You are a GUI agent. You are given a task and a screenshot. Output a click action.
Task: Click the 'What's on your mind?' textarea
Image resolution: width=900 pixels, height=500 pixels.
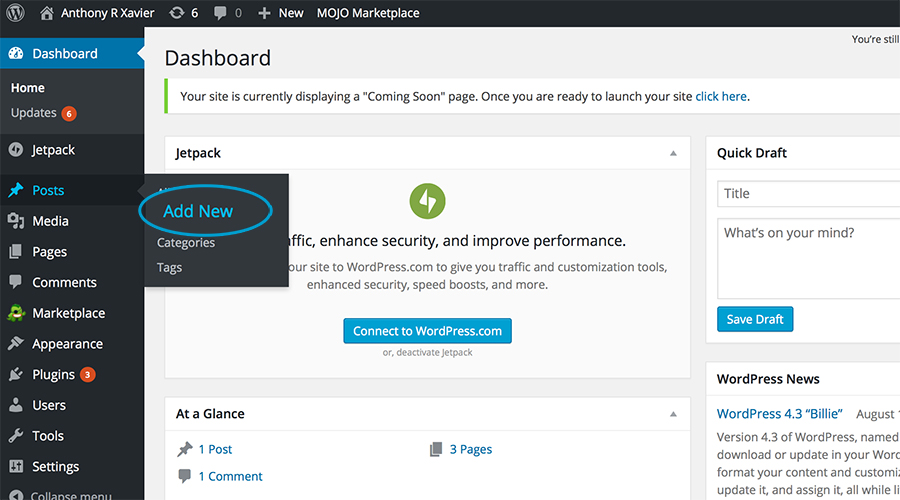tap(808, 258)
